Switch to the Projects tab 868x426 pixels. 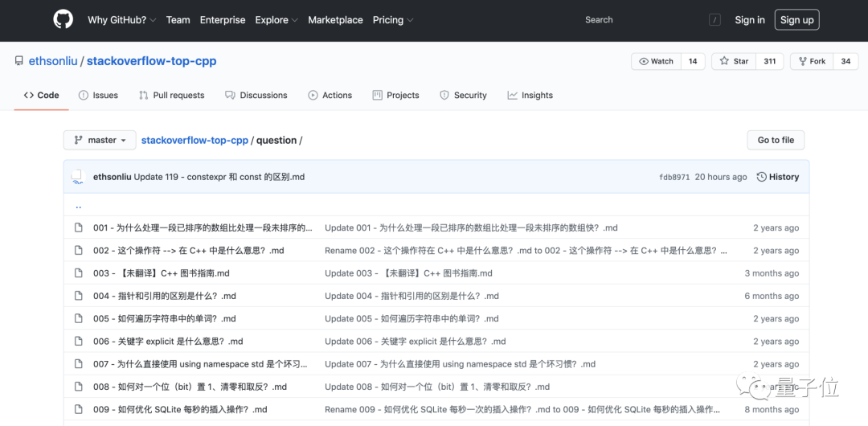click(396, 96)
